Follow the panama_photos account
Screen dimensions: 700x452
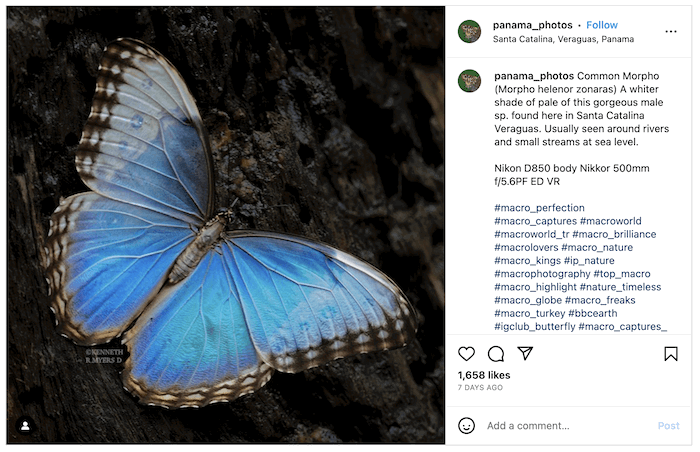click(x=602, y=25)
